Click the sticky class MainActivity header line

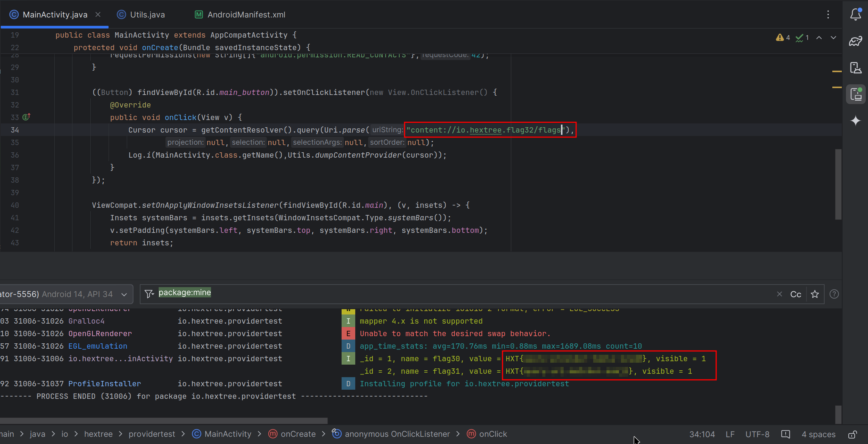point(176,35)
